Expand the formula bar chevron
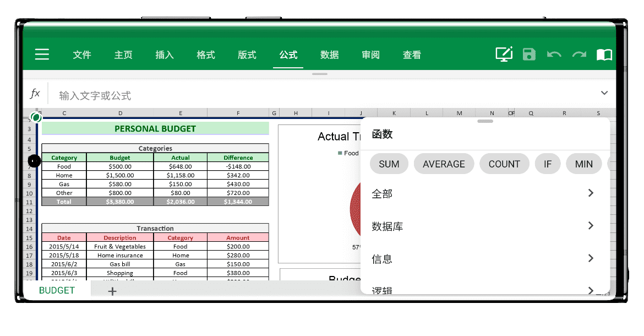 (x=604, y=93)
